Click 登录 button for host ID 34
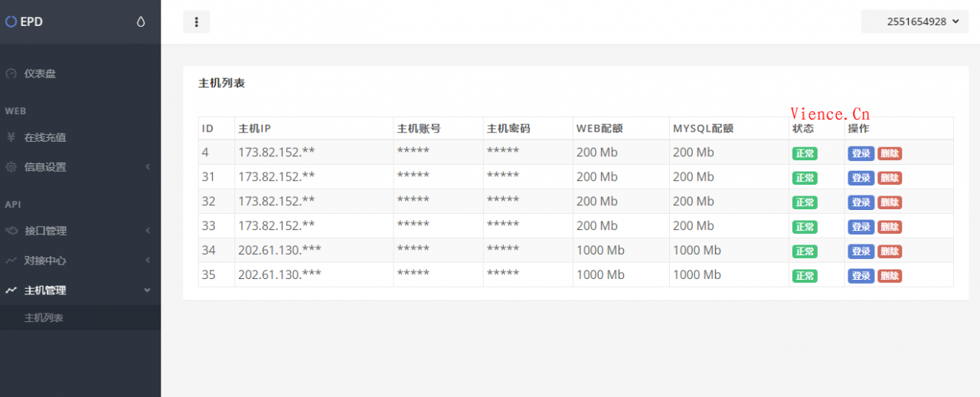980x397 pixels. (861, 251)
